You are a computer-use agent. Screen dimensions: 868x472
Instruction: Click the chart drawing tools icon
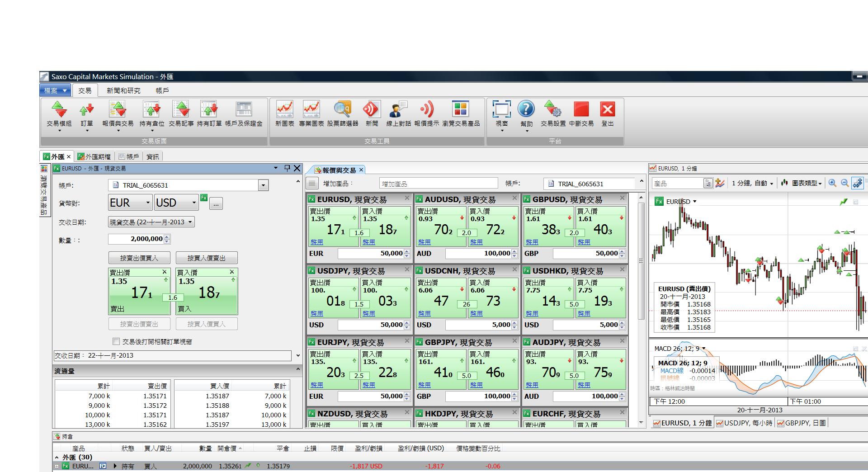[720, 183]
